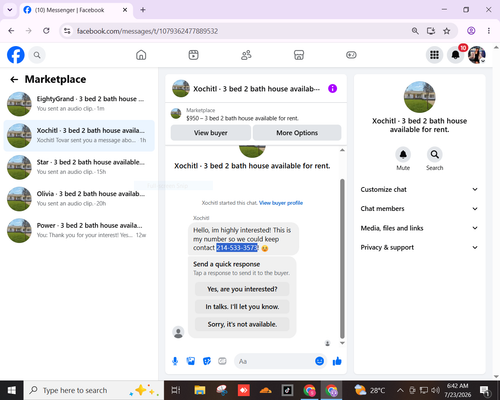Mute this conversation bell icon
Image resolution: width=500 pixels, height=400 pixels.
[403, 155]
